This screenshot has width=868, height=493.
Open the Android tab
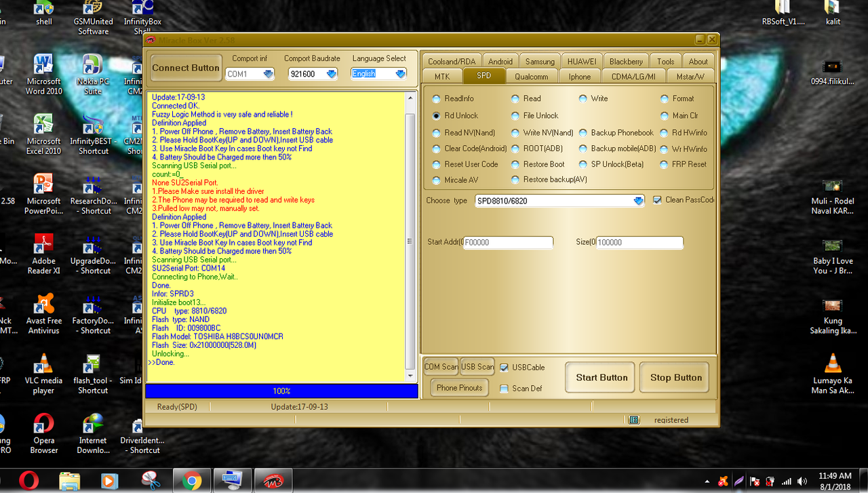pyautogui.click(x=500, y=61)
